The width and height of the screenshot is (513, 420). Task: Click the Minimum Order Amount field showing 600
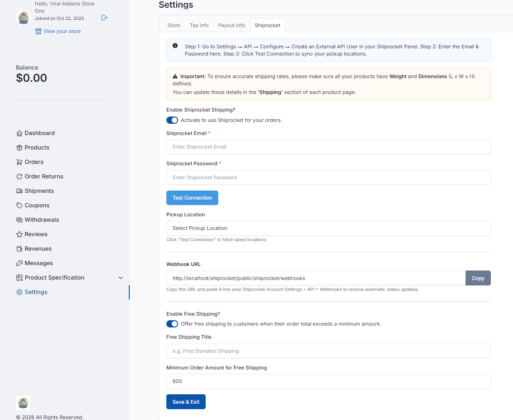coord(328,382)
